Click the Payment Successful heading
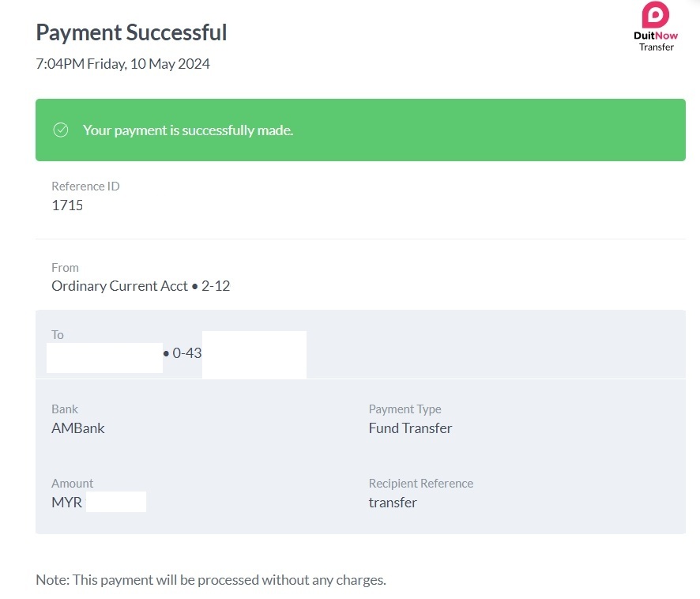The width and height of the screenshot is (700, 599). coord(131,32)
